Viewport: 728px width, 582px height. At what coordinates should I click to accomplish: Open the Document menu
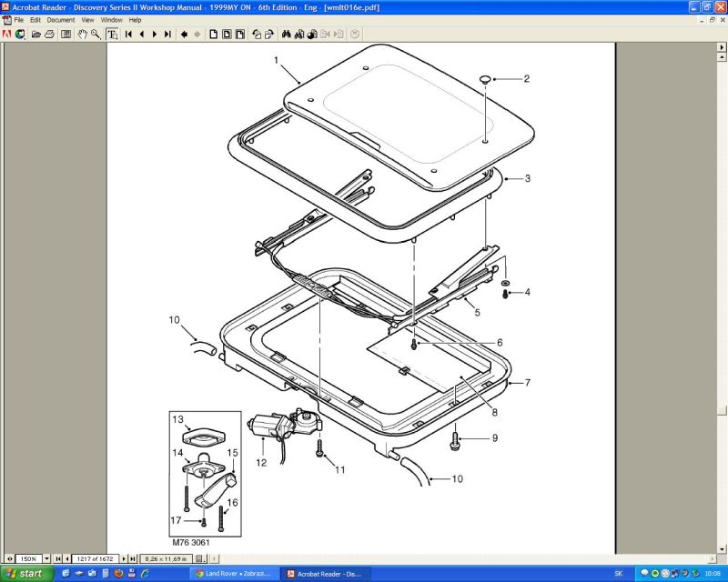tap(60, 19)
